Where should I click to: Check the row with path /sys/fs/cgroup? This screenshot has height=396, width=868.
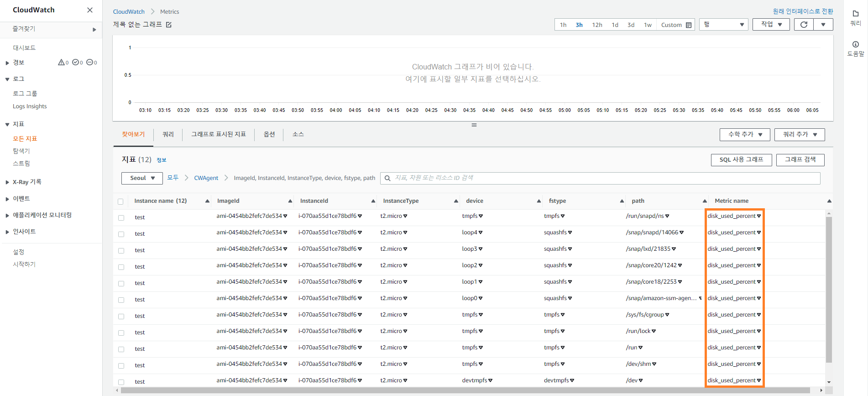coord(121,317)
